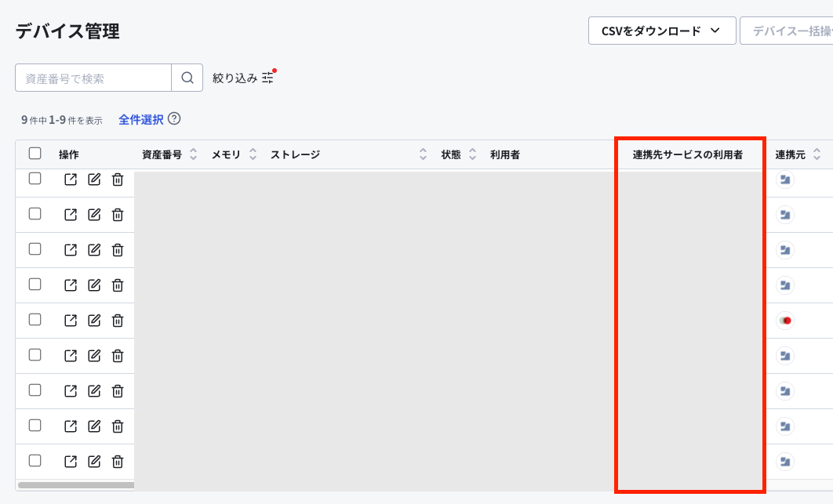Click the help icon beside 全件選択

[x=174, y=119]
